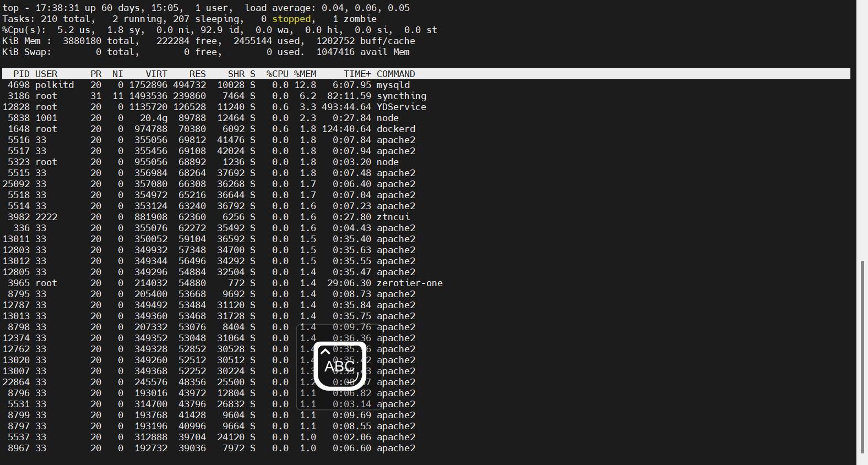The image size is (868, 465).
Task: Click PID 4698 in the process list
Action: click(19, 85)
